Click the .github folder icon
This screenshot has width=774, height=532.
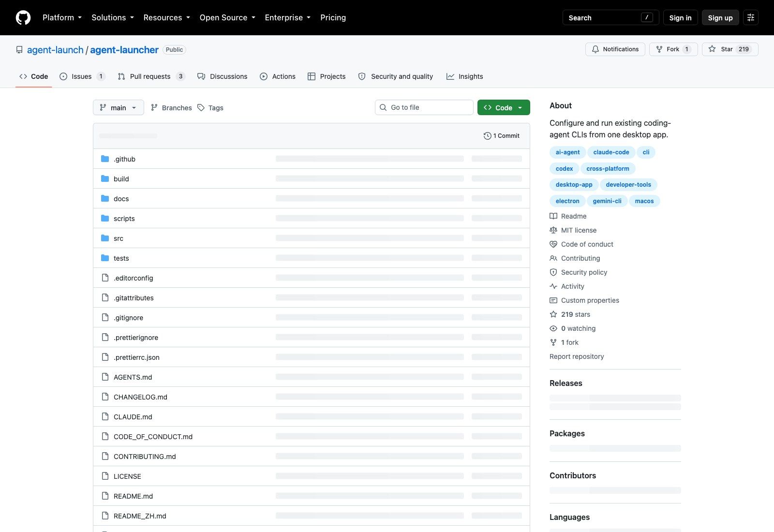pos(105,159)
